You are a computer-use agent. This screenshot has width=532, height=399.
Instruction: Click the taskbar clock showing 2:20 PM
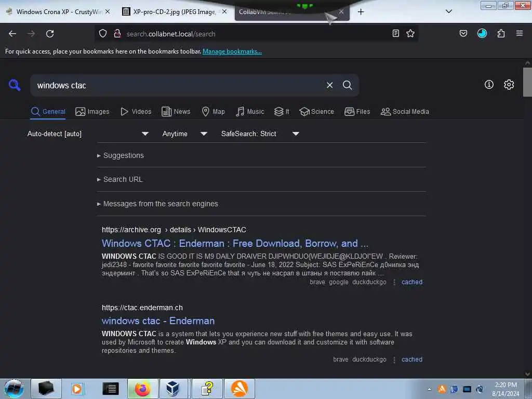pyautogui.click(x=506, y=389)
